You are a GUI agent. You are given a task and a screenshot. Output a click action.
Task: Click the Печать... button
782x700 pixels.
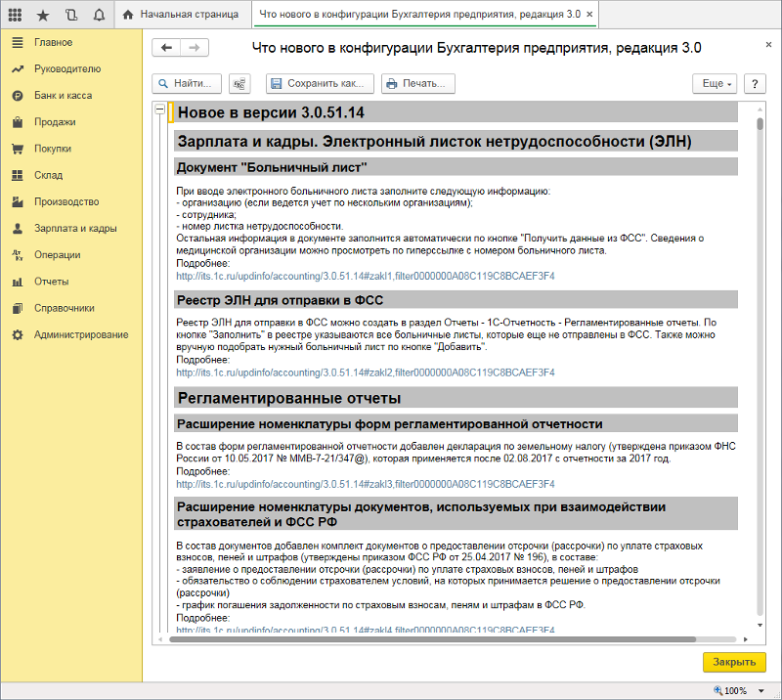click(x=418, y=84)
